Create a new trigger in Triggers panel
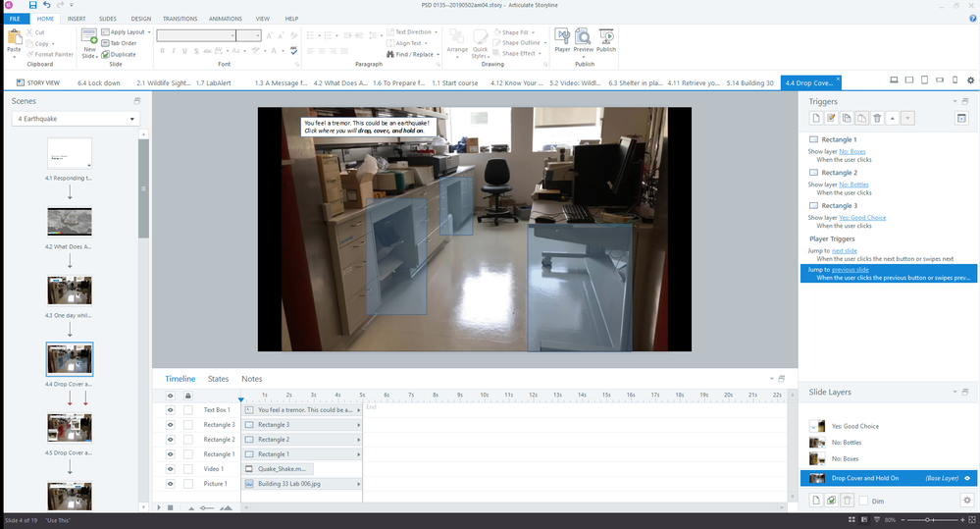Viewport: 980px width, 529px height. [814, 119]
